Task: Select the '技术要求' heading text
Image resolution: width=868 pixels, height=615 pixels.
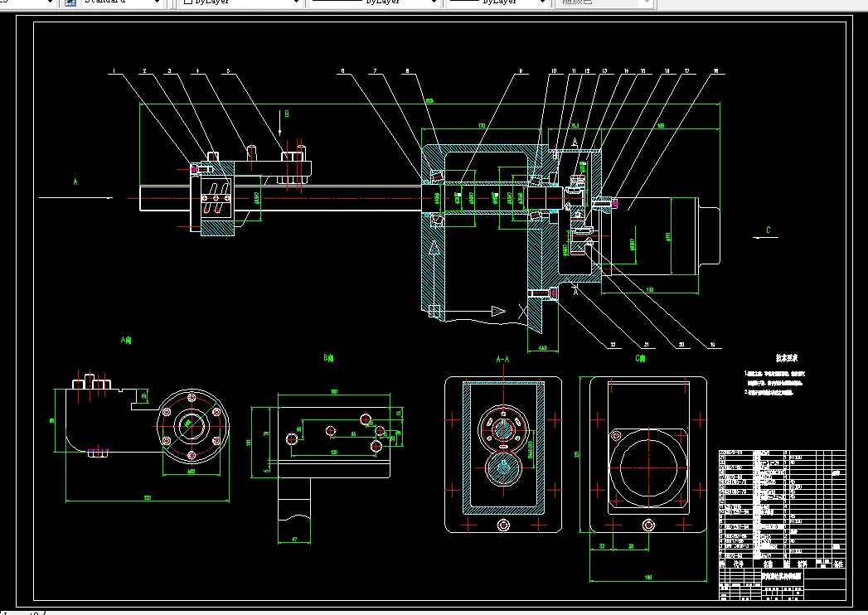Action: pos(787,358)
